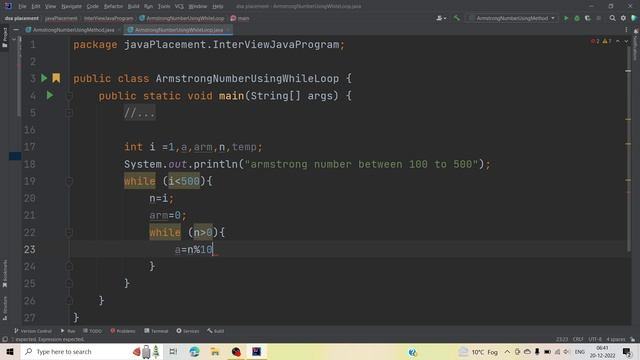
Task: Click the fold end marker on line 25
Action: click(x=69, y=284)
